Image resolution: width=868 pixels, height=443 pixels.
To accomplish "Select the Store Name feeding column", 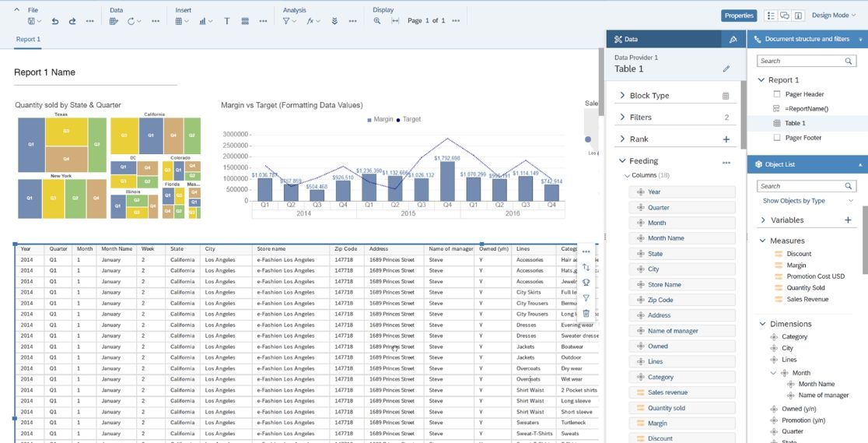I will 682,284.
